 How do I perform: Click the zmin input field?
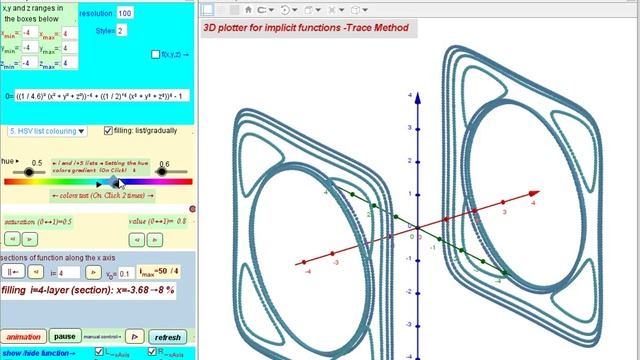(30, 63)
